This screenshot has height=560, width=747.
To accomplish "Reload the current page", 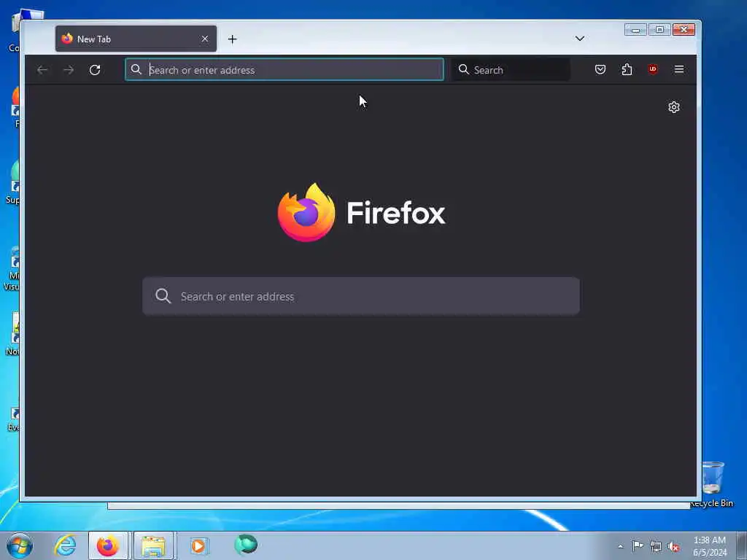I will coord(95,70).
